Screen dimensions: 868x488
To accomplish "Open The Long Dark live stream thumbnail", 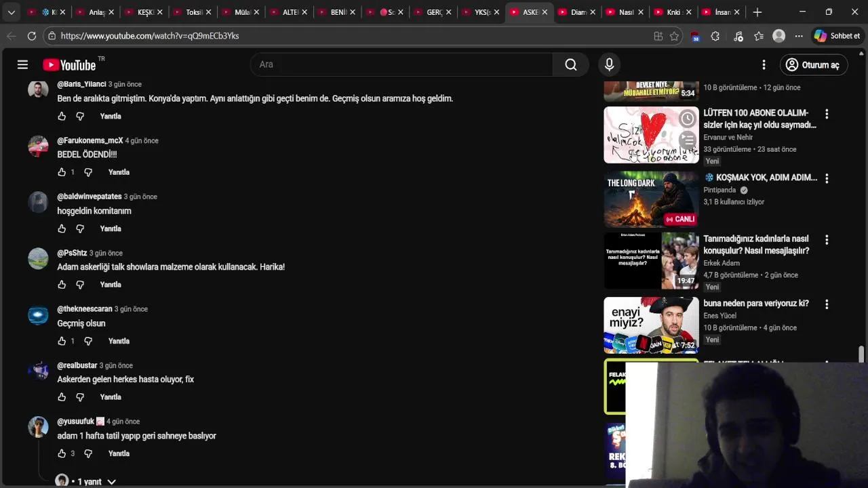I will coord(651,199).
